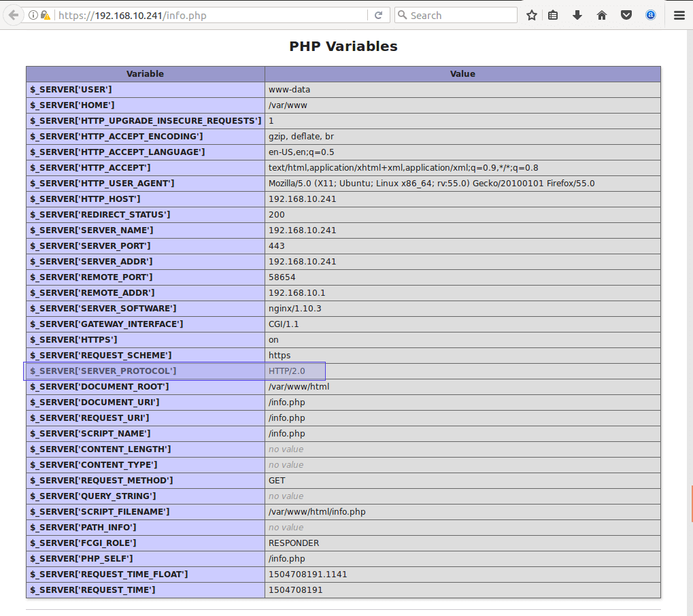The height and width of the screenshot is (616, 693).
Task: Click the Variable column header
Action: (x=145, y=74)
